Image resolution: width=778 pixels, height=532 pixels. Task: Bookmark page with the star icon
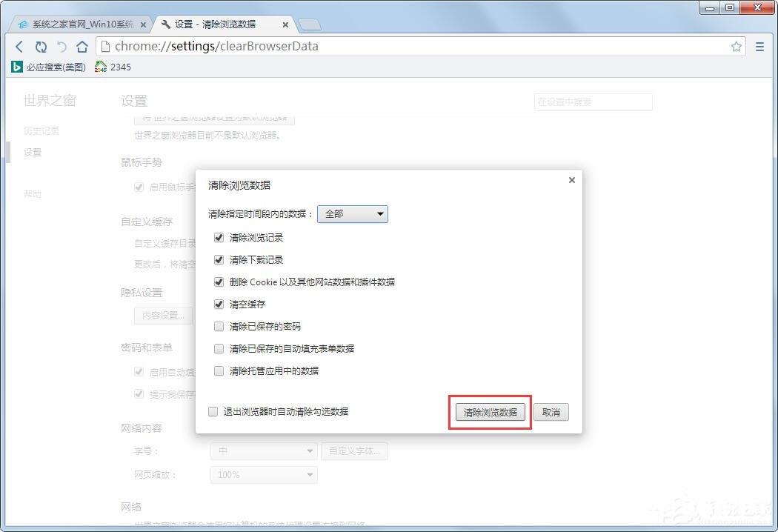pos(736,47)
